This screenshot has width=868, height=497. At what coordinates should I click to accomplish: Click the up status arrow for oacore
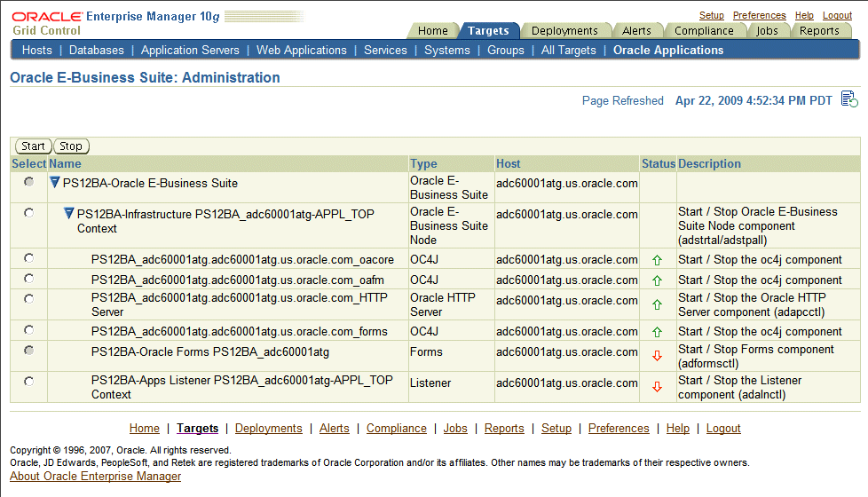click(x=657, y=260)
